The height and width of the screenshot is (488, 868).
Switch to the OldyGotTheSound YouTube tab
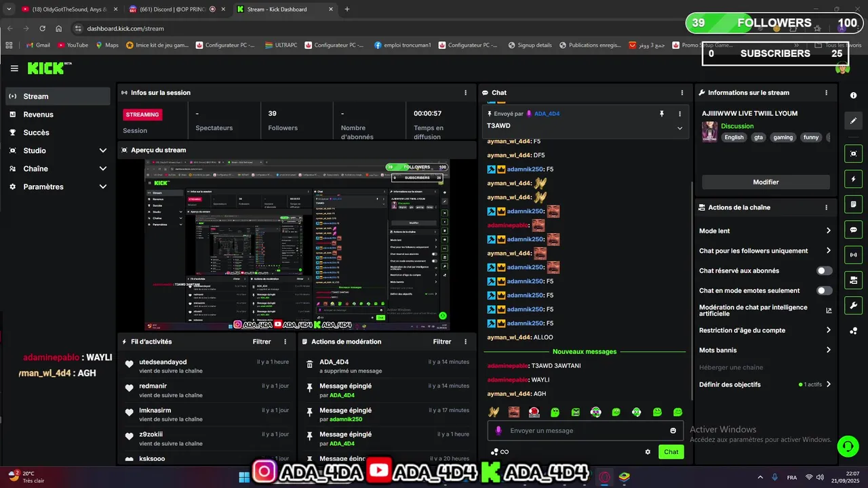[68, 9]
